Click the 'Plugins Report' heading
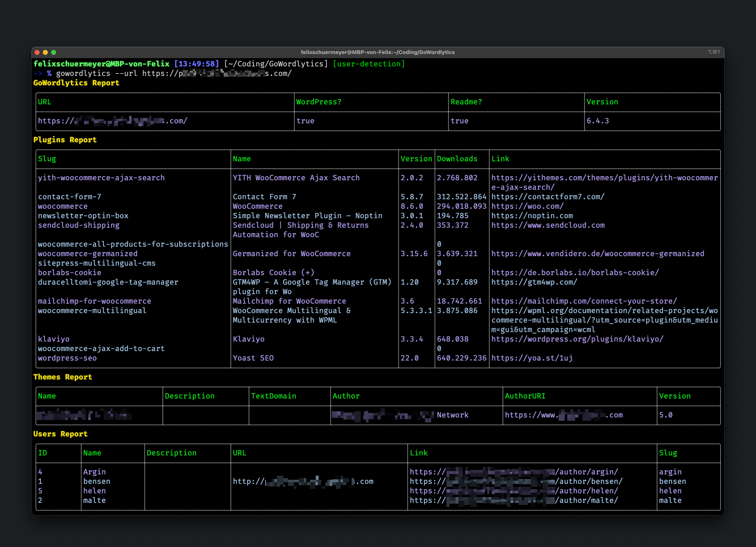The image size is (756, 547). coord(65,140)
